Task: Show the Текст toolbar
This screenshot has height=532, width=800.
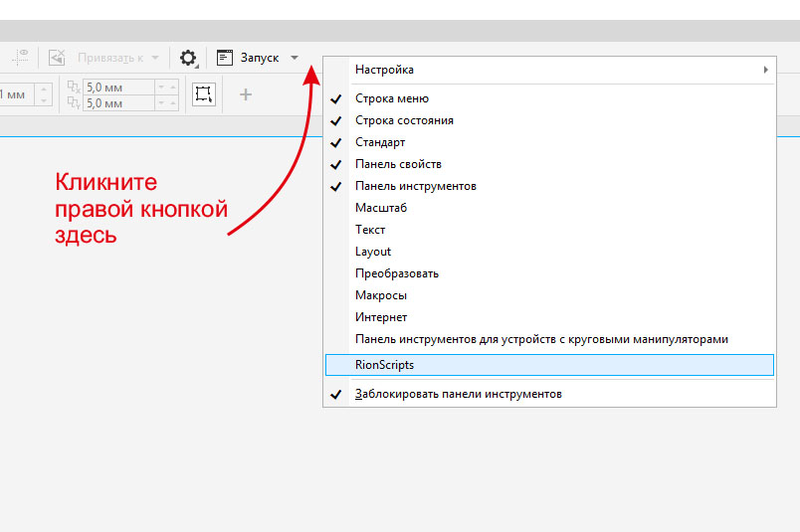Action: [x=549, y=230]
